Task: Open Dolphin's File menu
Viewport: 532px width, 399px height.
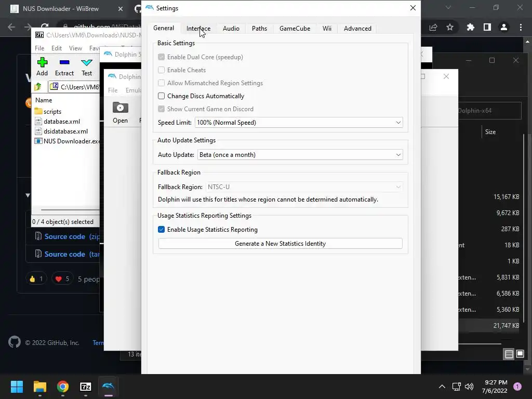Action: pyautogui.click(x=113, y=90)
